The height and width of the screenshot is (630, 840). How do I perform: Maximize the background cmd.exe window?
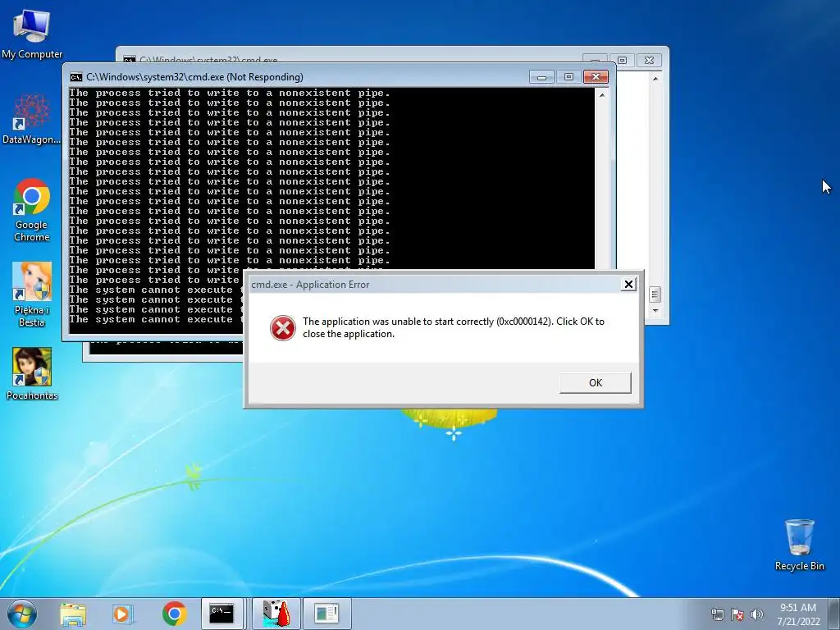pyautogui.click(x=622, y=60)
